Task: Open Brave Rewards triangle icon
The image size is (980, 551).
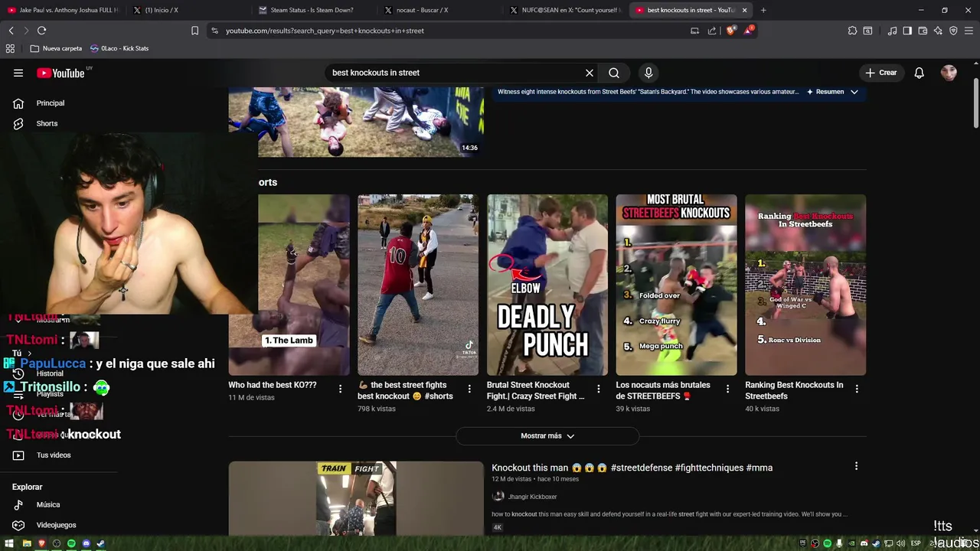Action: (x=750, y=31)
